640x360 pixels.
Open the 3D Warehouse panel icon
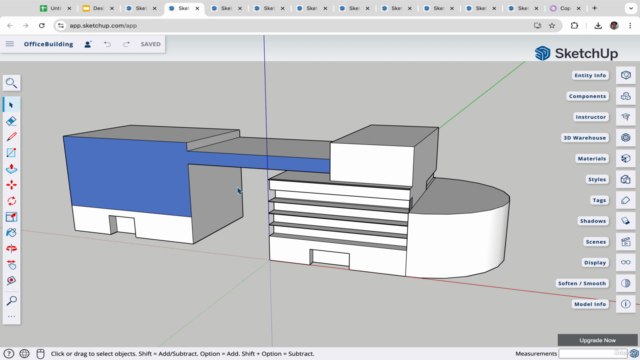625,138
